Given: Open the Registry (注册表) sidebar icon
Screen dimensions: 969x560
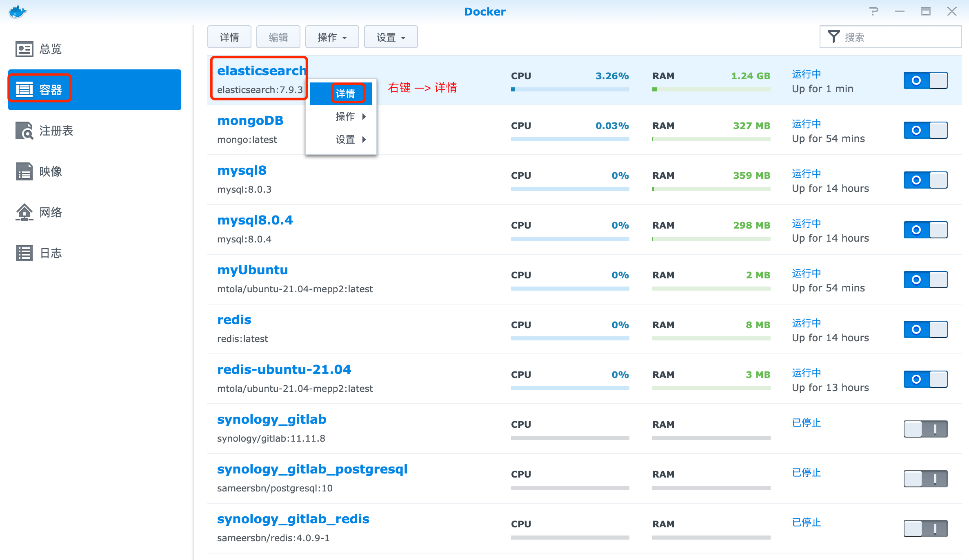Looking at the screenshot, I should tap(24, 131).
